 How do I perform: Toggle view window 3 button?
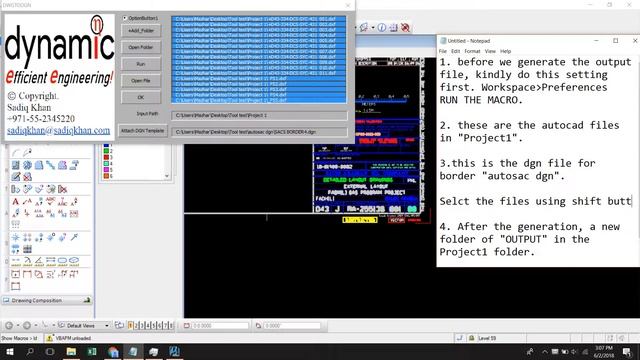pyautogui.click(x=142, y=325)
